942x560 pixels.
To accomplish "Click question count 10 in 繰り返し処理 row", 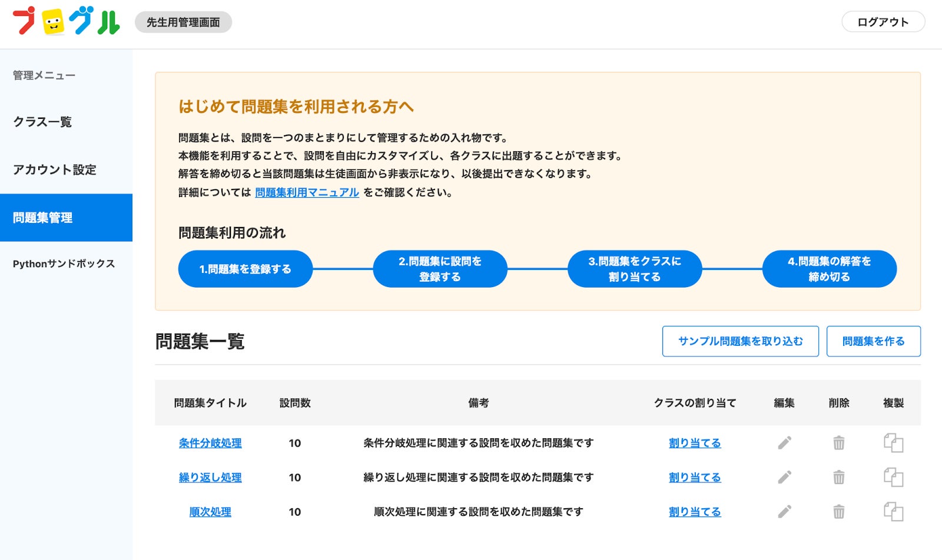I will tap(295, 477).
